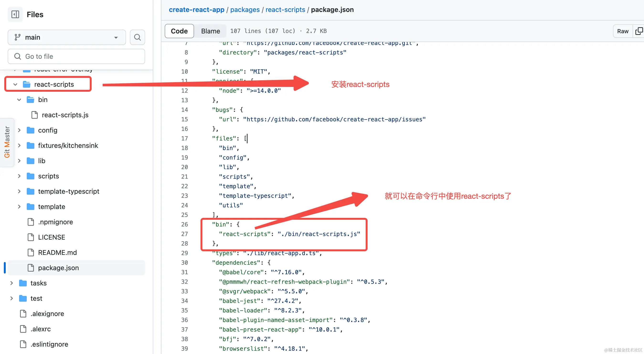Click the LICENSE file icon

pyautogui.click(x=31, y=237)
